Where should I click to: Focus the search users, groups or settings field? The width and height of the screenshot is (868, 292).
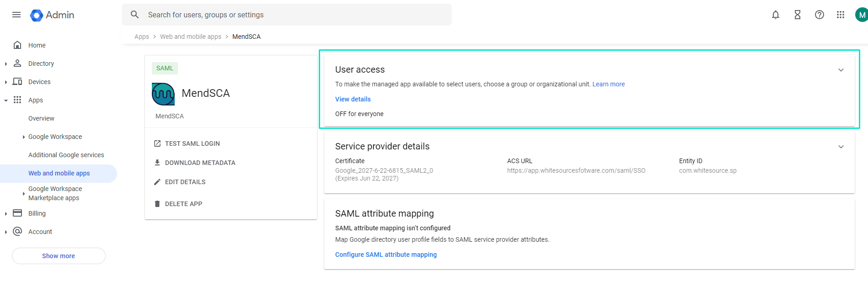pos(293,15)
